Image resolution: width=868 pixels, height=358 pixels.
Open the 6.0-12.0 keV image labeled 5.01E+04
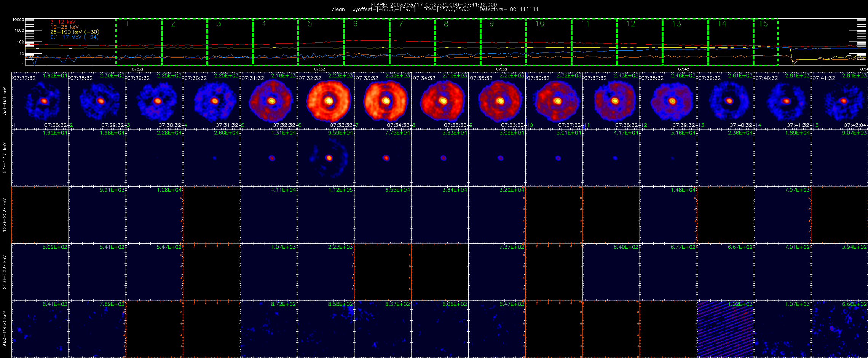[x=554, y=158]
